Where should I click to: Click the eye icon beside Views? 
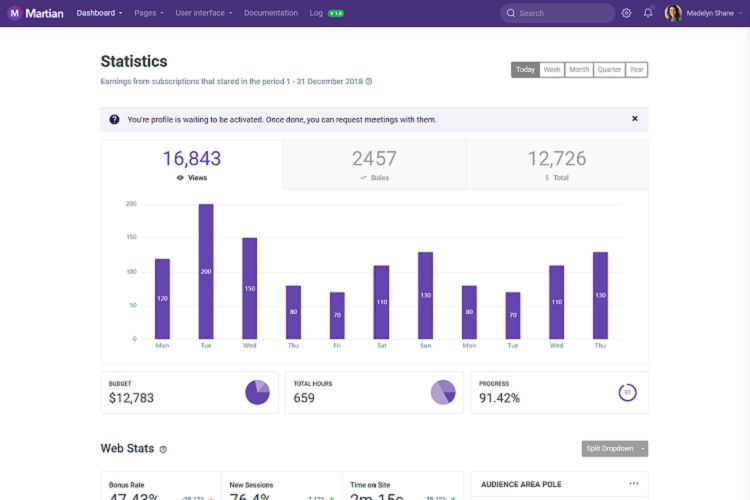180,178
